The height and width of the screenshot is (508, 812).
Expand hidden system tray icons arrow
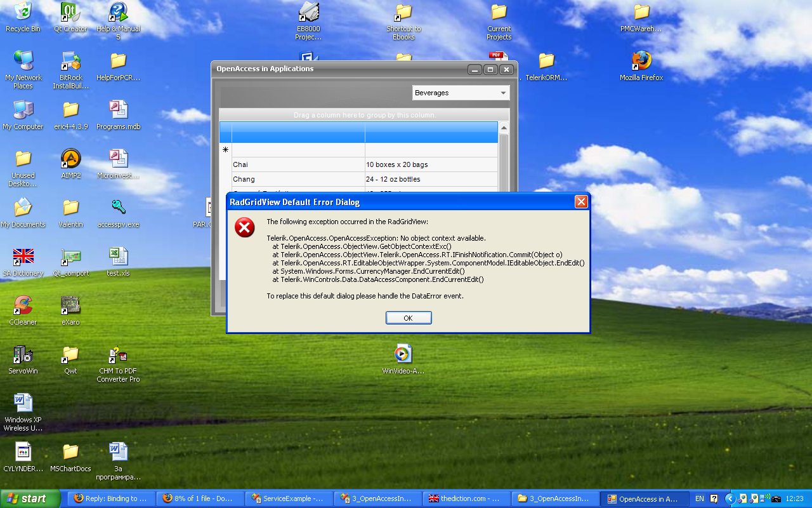(729, 499)
